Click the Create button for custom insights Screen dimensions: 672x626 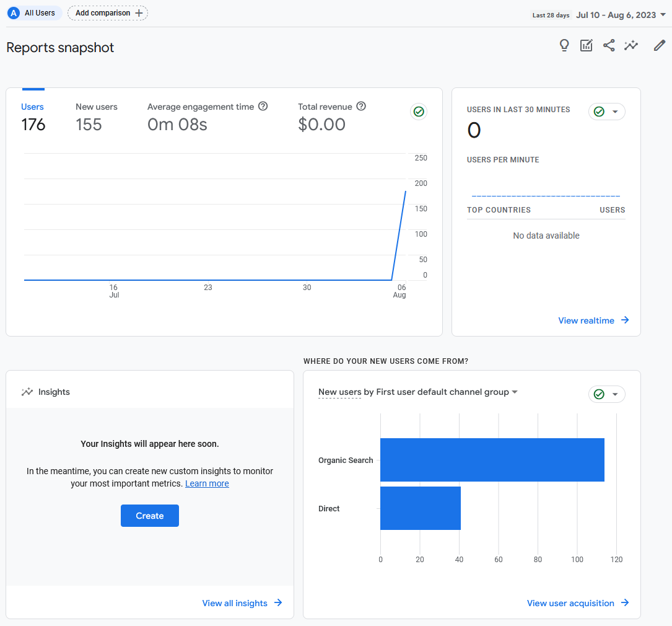click(149, 515)
